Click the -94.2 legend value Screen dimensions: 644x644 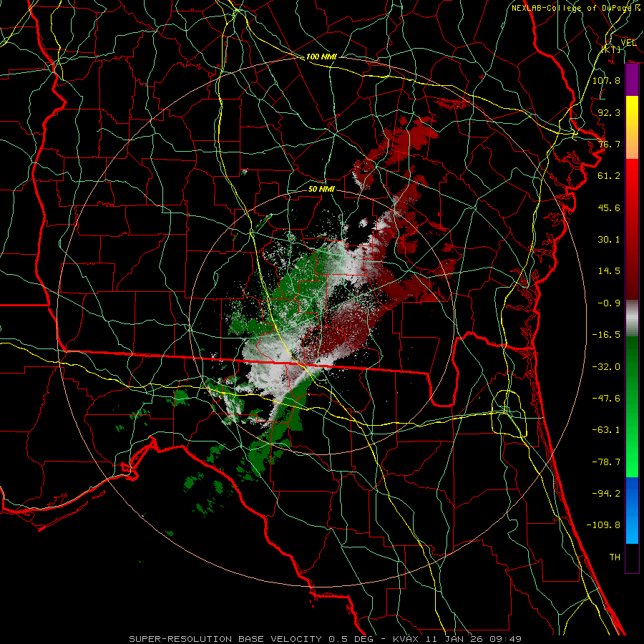[x=606, y=493]
